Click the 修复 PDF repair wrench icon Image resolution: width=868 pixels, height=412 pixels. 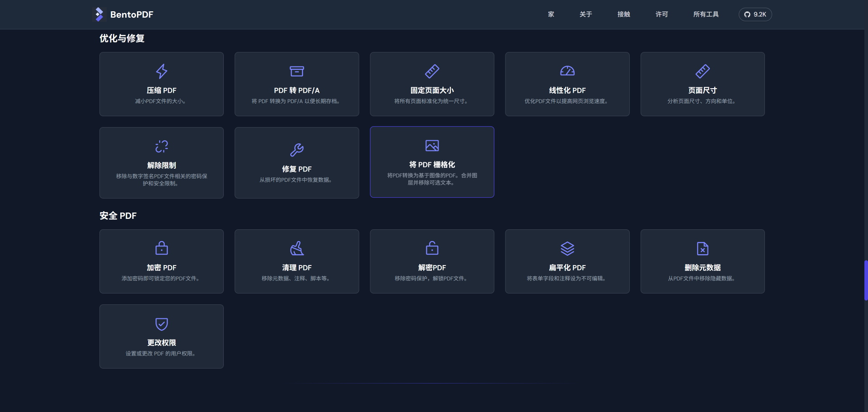coord(296,150)
